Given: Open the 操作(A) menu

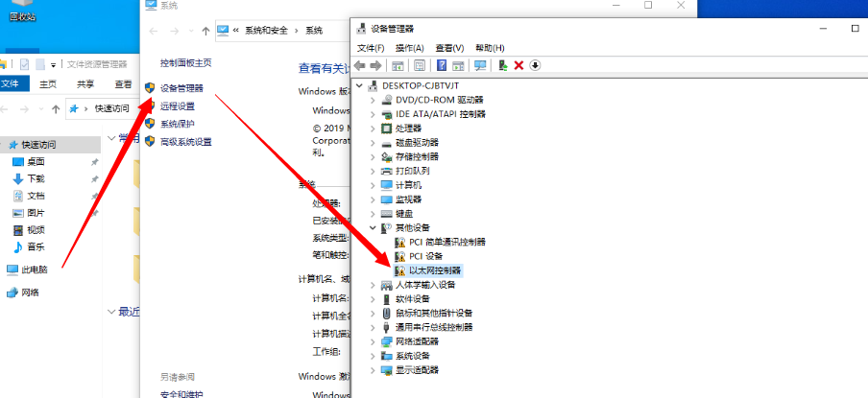Looking at the screenshot, I should [x=409, y=48].
